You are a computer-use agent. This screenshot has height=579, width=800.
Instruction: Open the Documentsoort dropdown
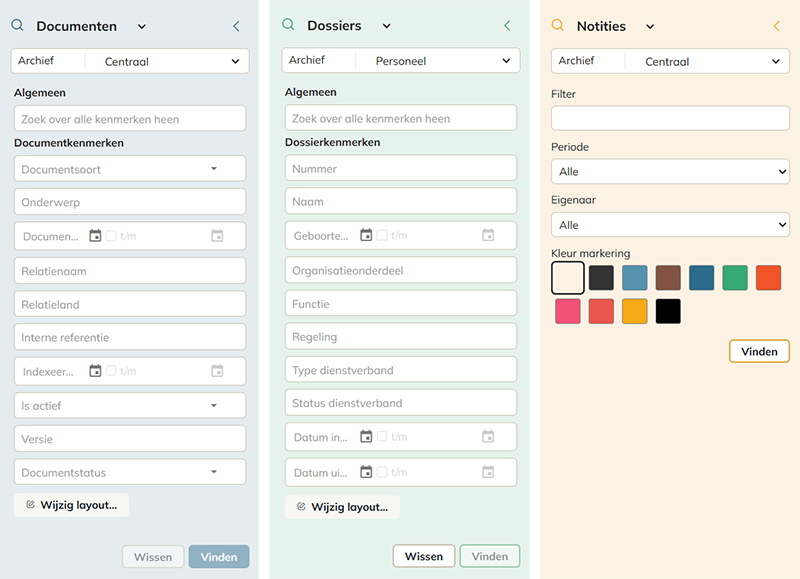(x=130, y=169)
